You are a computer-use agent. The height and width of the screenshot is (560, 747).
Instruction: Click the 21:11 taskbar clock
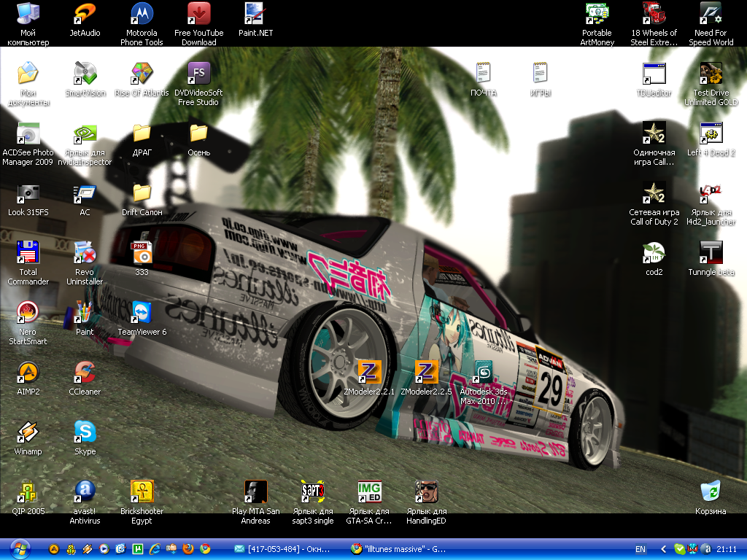727,549
